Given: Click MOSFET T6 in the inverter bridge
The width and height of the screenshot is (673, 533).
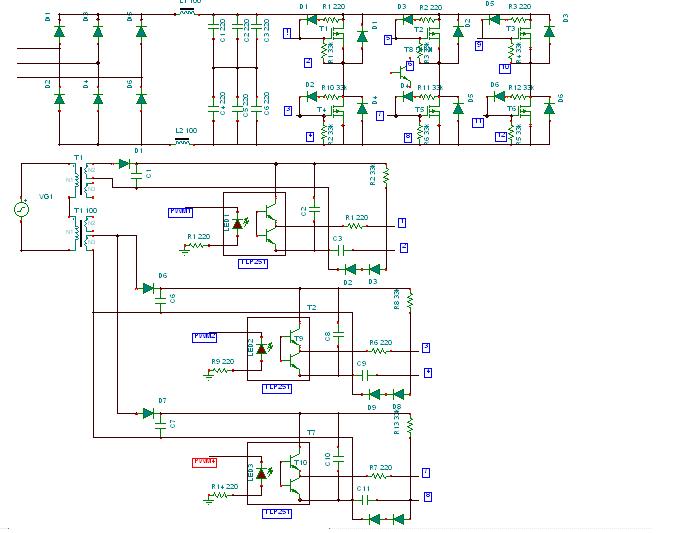Looking at the screenshot, I should click(x=525, y=113).
